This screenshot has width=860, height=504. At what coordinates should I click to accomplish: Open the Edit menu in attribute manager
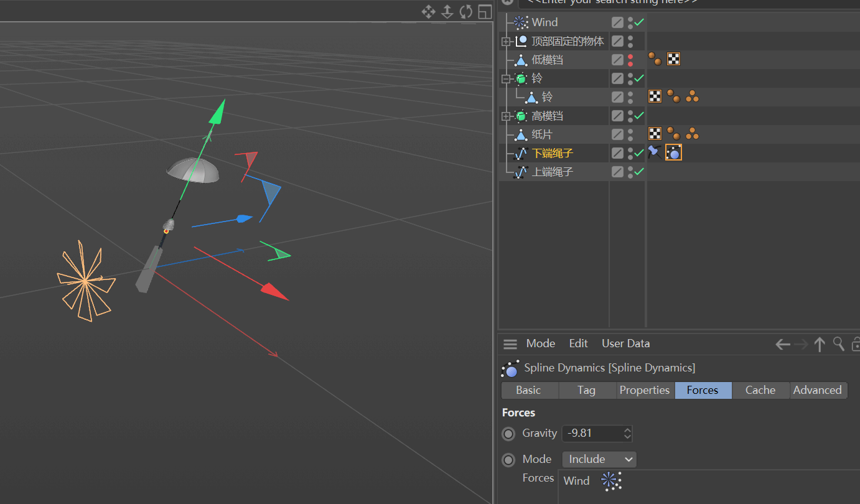click(x=579, y=343)
